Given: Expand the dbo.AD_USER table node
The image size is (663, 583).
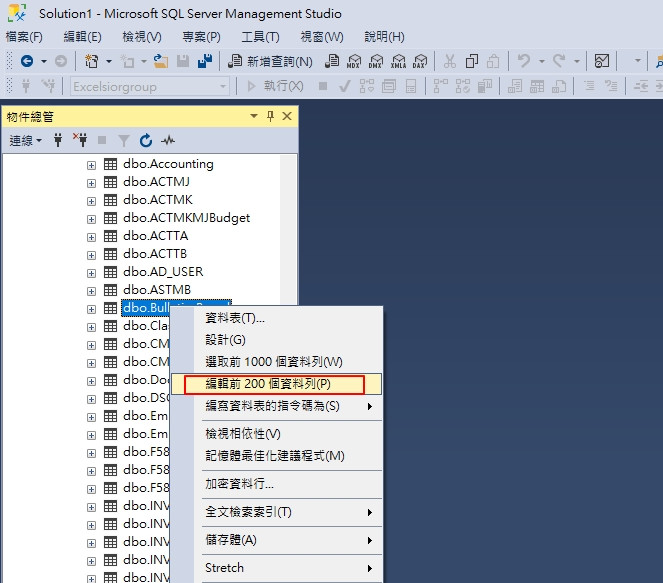Looking at the screenshot, I should (x=91, y=273).
